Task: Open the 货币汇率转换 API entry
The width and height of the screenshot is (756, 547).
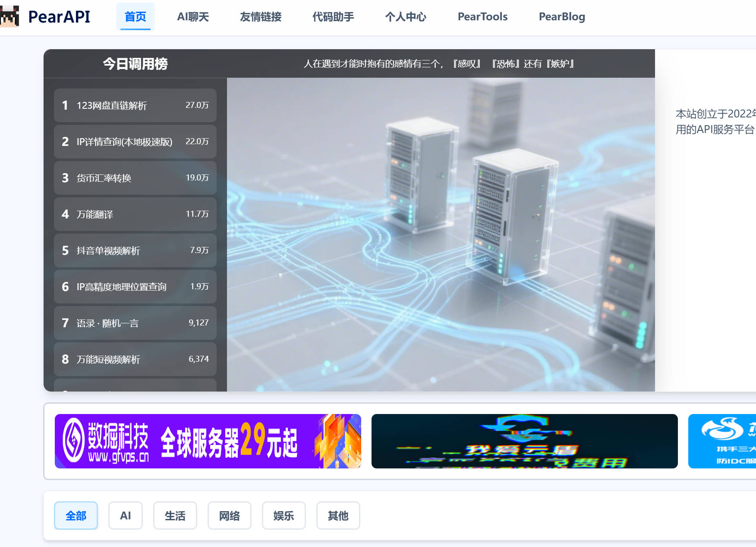Action: tap(135, 178)
